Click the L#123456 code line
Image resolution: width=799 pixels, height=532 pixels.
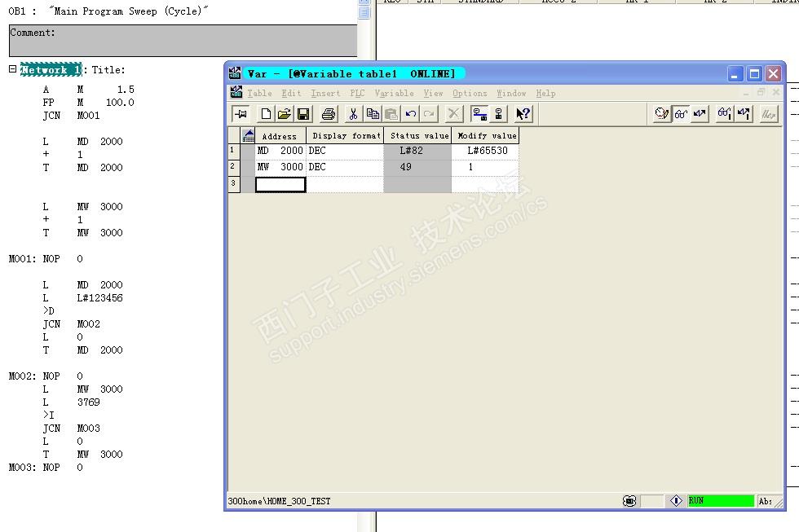coord(83,298)
